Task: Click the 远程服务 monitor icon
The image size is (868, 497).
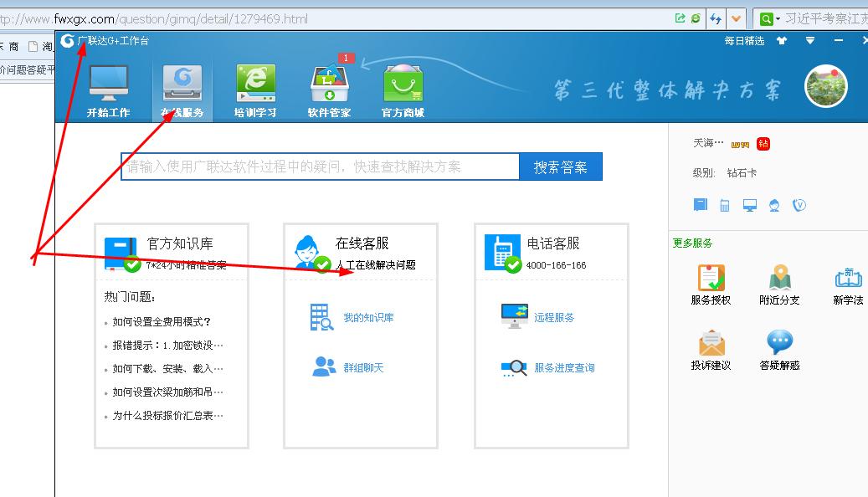Action: click(x=514, y=316)
